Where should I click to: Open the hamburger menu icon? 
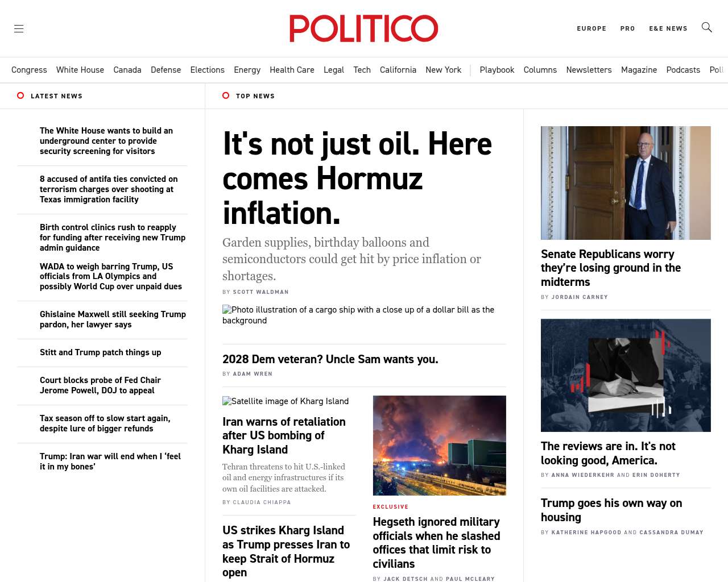point(19,28)
